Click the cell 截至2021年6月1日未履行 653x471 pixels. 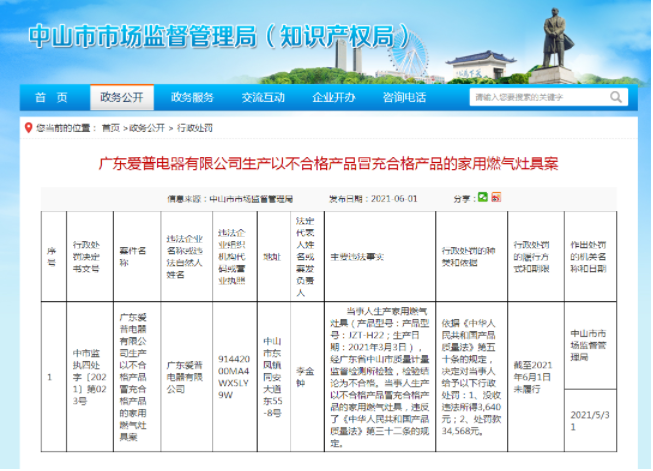536,377
